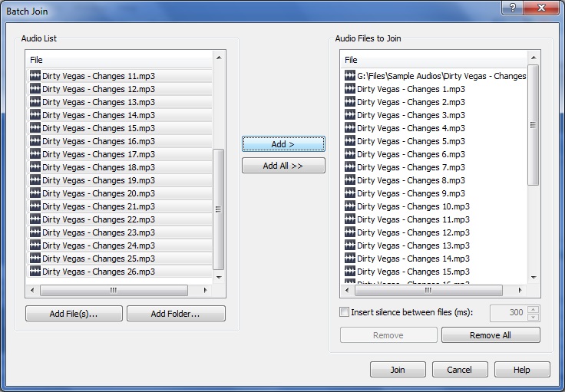
Task: Click join list horizontal scrollbar thumb
Action: (428, 290)
